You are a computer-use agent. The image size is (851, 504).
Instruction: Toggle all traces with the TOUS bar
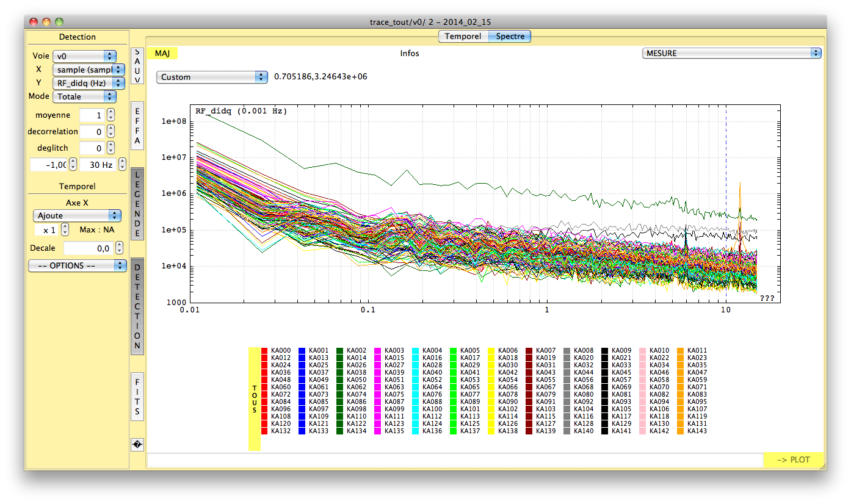255,399
